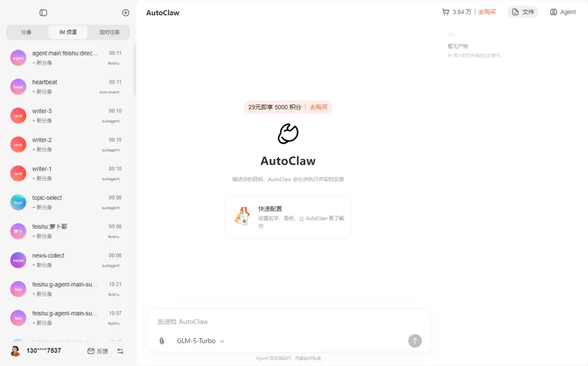Image resolution: width=588 pixels, height=366 pixels.
Task: Open the Agent panel icon
Action: coord(553,12)
